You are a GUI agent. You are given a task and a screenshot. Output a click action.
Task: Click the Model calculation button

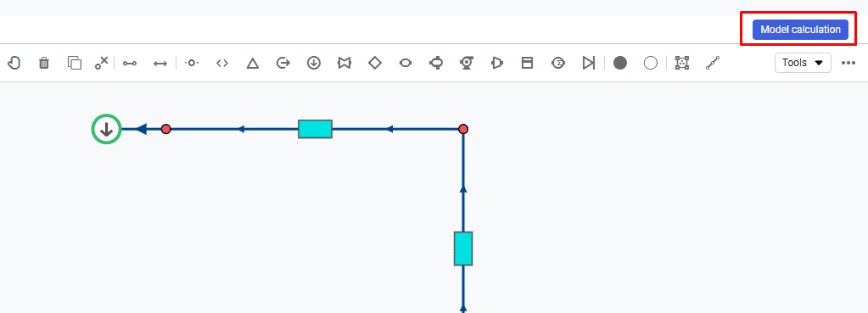pos(800,30)
